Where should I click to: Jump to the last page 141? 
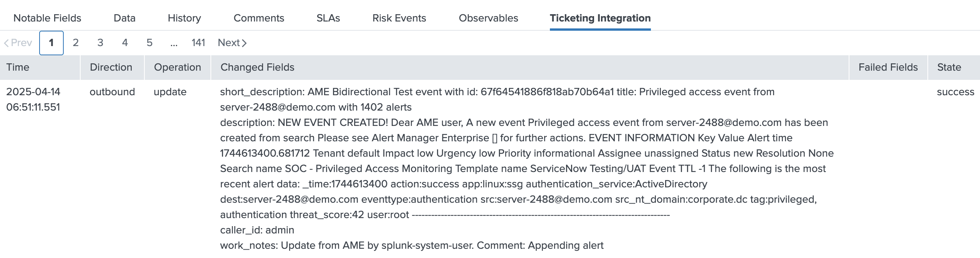(x=198, y=43)
